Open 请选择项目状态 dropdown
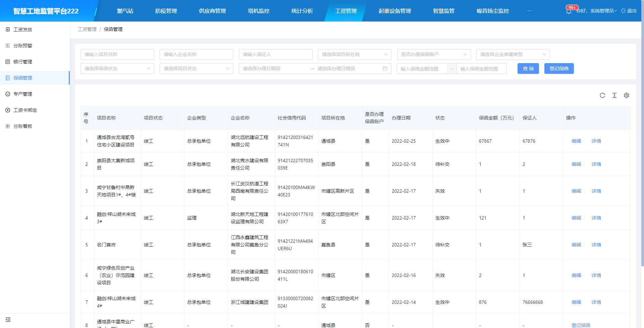 (197, 68)
